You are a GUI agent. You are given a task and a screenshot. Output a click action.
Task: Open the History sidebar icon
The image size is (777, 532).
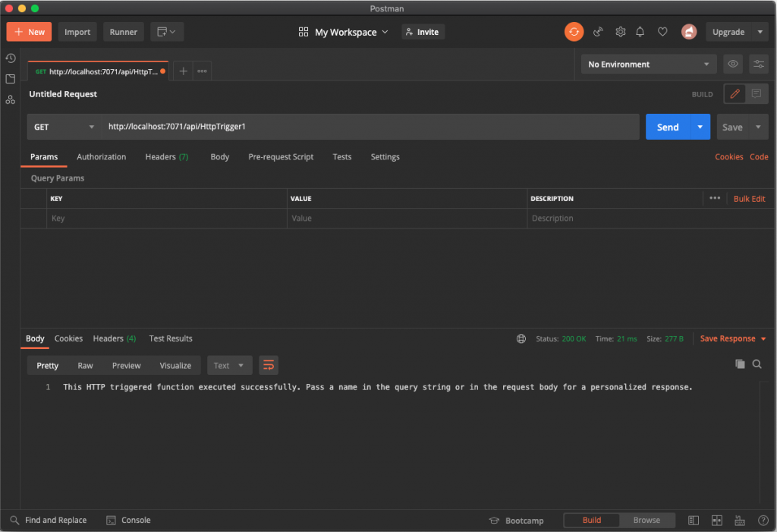pos(11,58)
